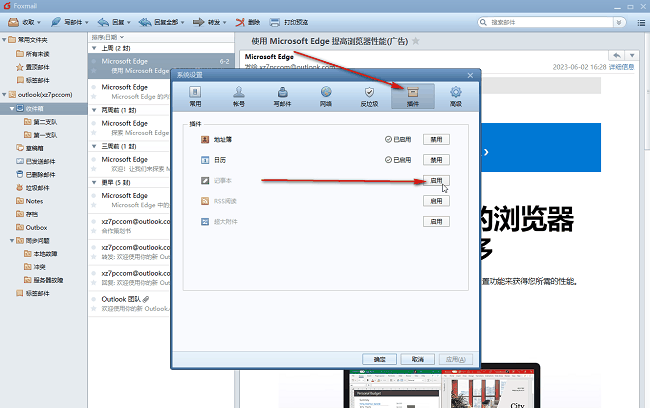Image resolution: width=650 pixels, height=408 pixels.
Task: Open the 高级 advanced settings tab
Action: [x=456, y=96]
